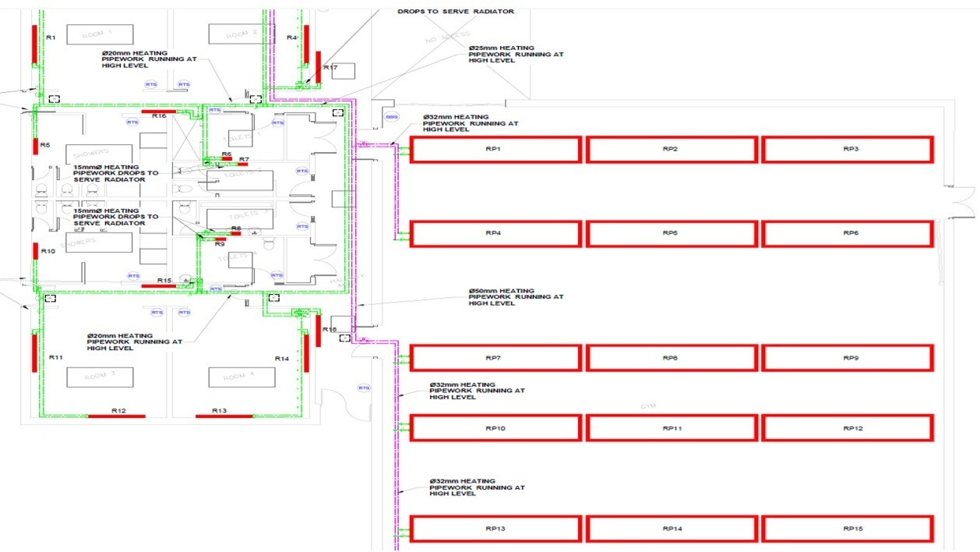980x552 pixels.
Task: Select the ROOM 4 label box
Action: pos(241,377)
